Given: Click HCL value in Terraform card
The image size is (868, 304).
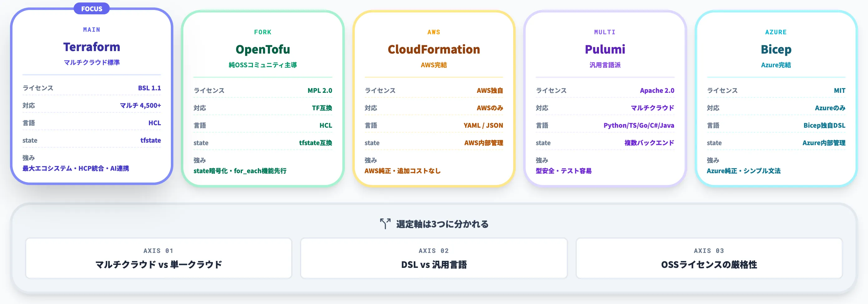Looking at the screenshot, I should tap(155, 123).
